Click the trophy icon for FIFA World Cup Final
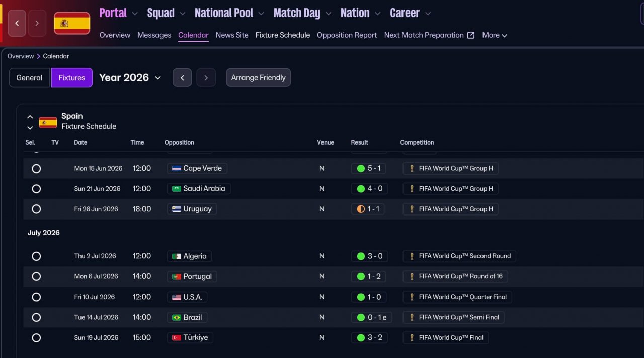644x358 pixels. point(412,337)
